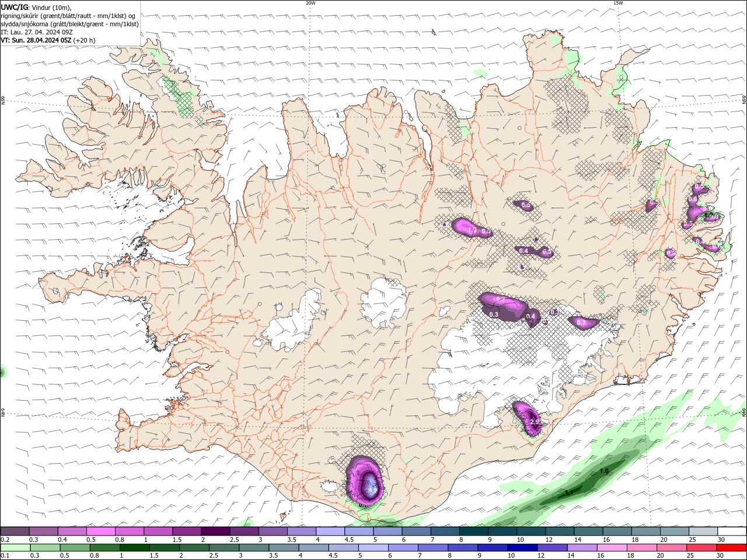Select the light gray 25 swatch in the upper legend
This screenshot has width=747, height=560.
point(703,531)
